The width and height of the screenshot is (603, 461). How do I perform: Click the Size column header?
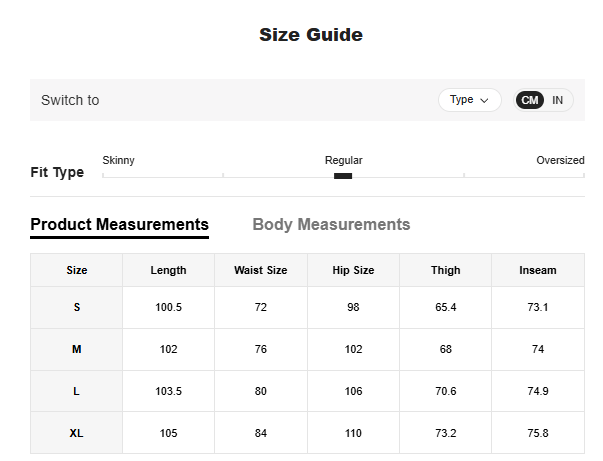pyautogui.click(x=77, y=270)
